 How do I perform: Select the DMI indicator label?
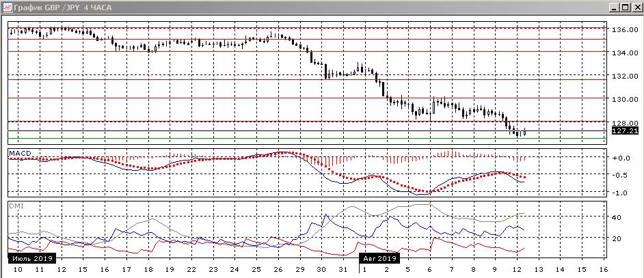pos(15,205)
